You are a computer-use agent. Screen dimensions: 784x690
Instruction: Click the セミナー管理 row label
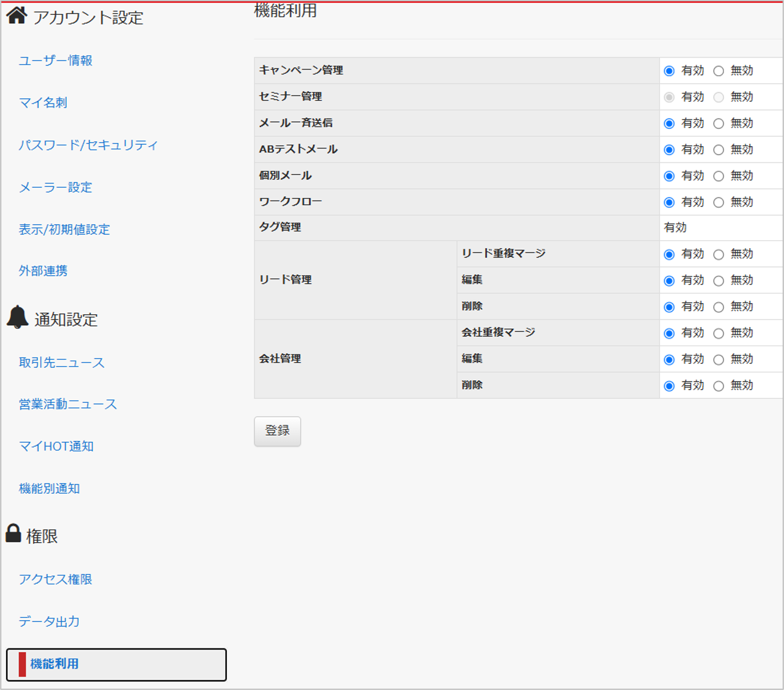290,97
